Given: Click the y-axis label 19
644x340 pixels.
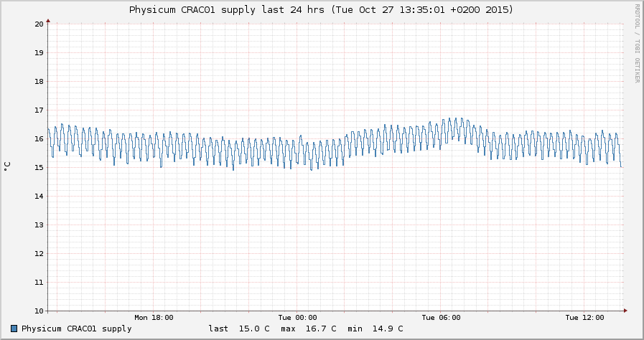Looking at the screenshot, I should (39, 52).
